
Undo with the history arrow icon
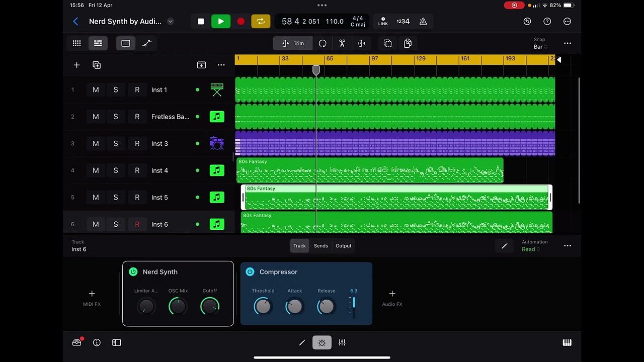(527, 22)
